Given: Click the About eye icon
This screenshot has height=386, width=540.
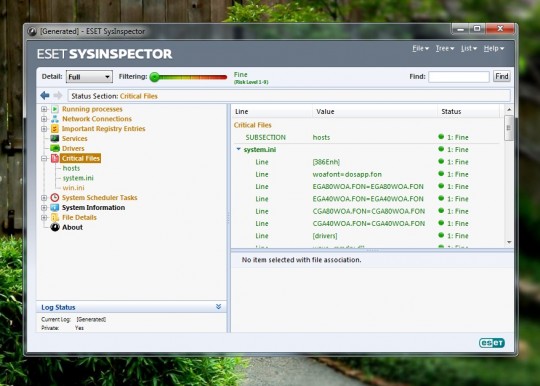Looking at the screenshot, I should pyautogui.click(x=55, y=227).
